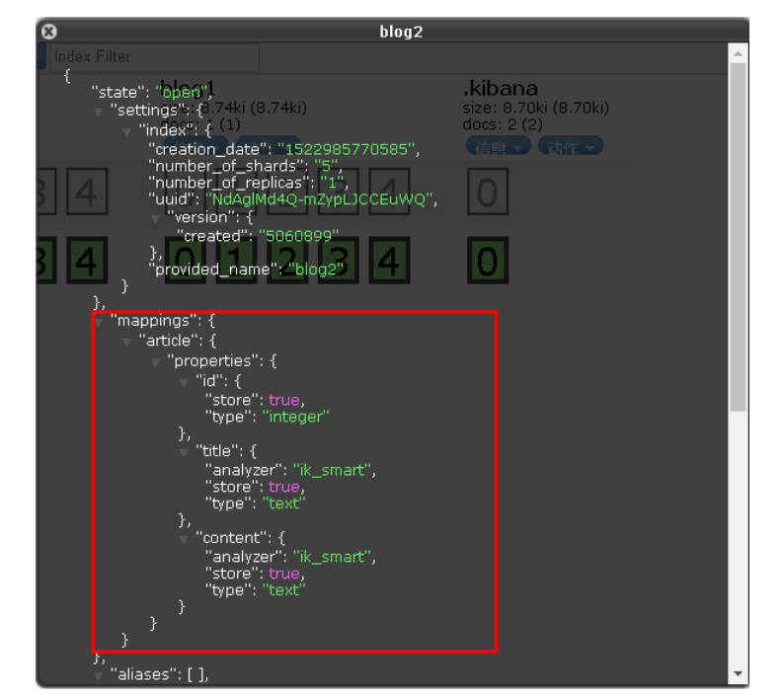The width and height of the screenshot is (783, 700).
Task: Collapse the "mappings" JSON node
Action: 99,323
